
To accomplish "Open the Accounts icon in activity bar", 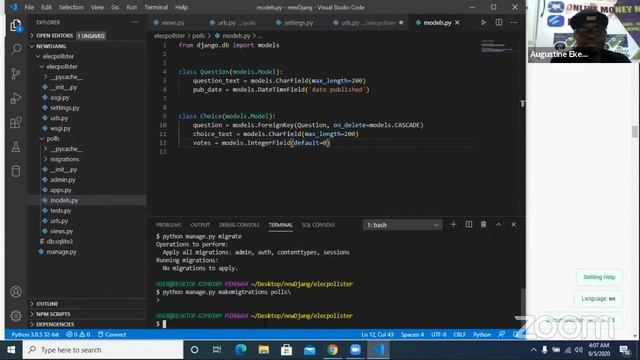I will click(x=16, y=292).
